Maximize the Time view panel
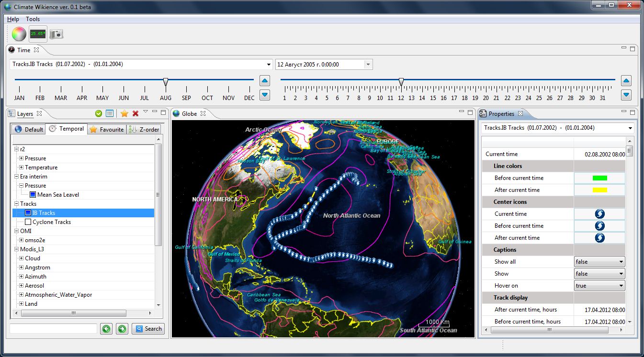 point(633,48)
